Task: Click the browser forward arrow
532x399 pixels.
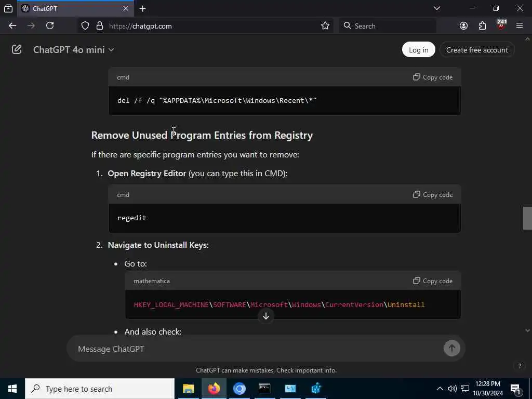Action: tap(31, 26)
